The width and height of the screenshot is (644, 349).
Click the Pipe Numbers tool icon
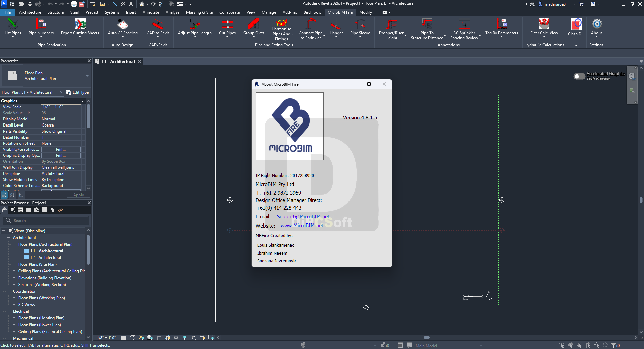[41, 24]
